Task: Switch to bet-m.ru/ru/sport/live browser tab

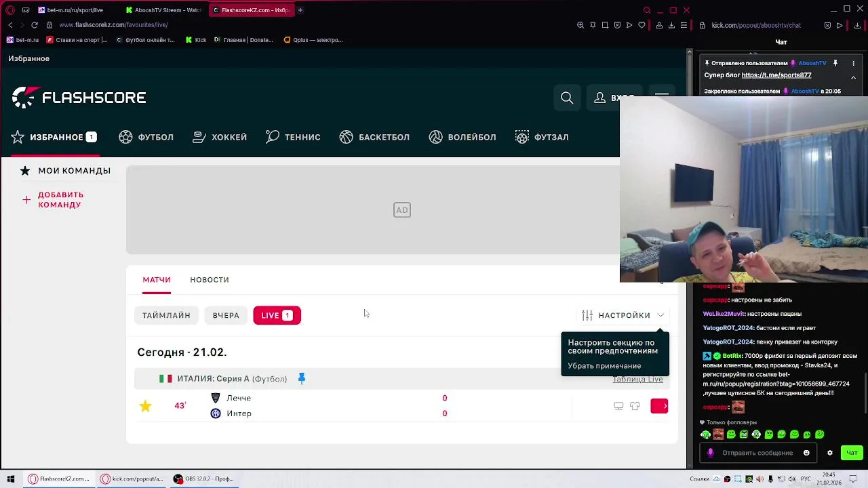Action: click(x=75, y=10)
